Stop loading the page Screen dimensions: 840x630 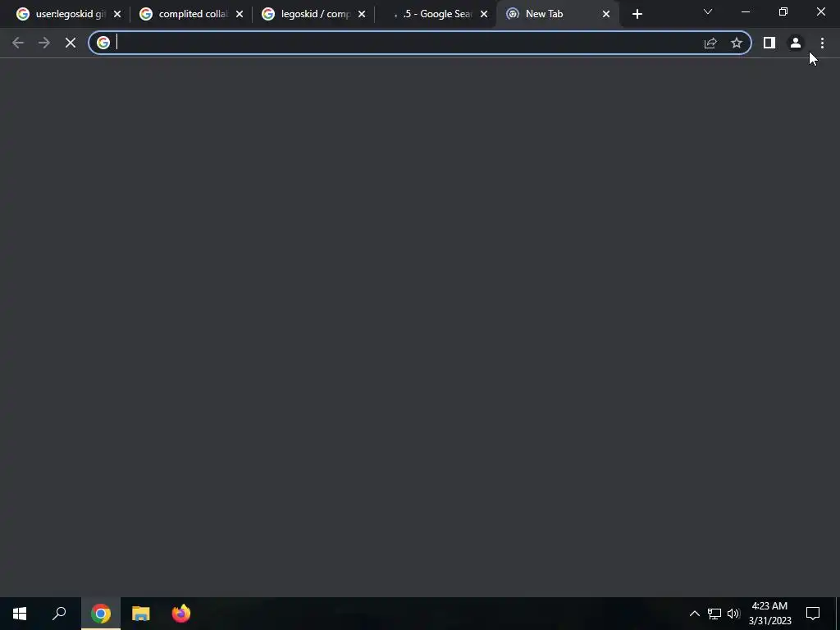[71, 43]
